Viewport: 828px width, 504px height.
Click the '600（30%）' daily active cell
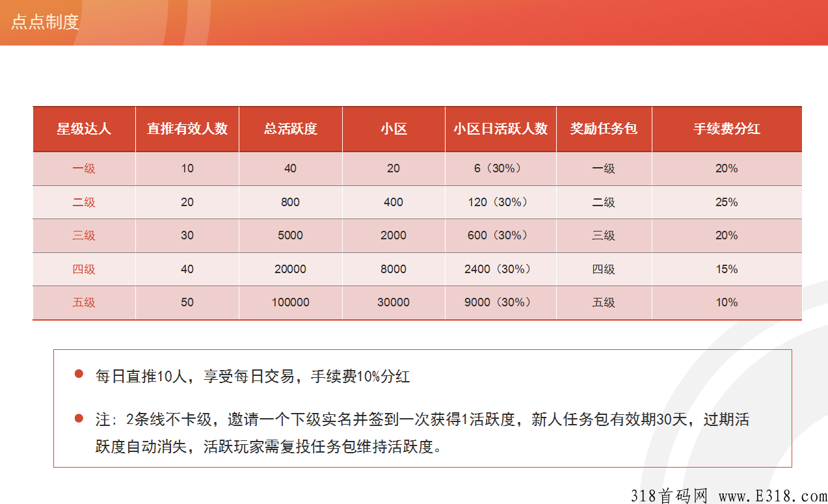click(x=501, y=235)
